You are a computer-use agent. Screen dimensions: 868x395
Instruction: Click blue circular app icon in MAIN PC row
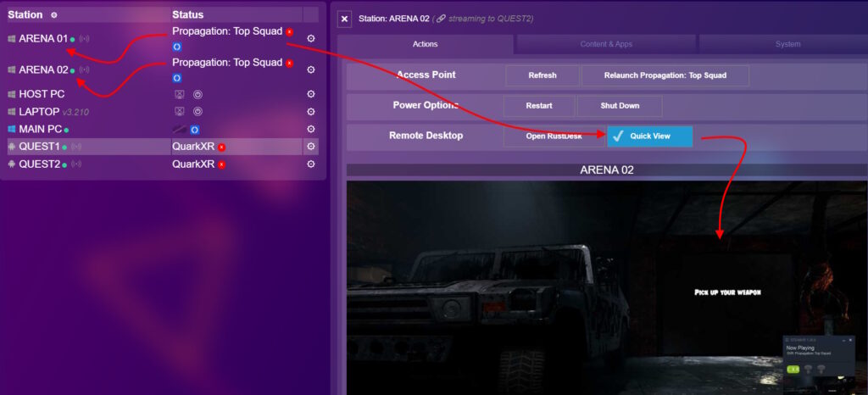194,130
